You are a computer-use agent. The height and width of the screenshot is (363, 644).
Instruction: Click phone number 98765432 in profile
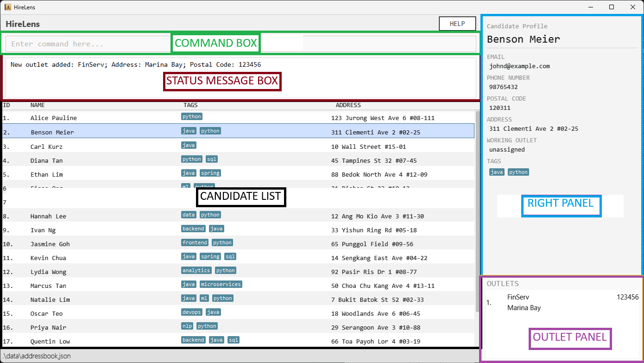tap(503, 87)
